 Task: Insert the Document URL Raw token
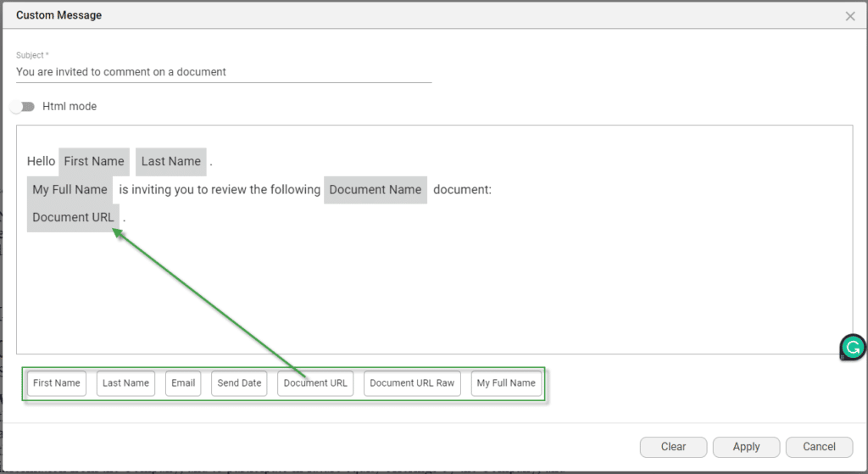[x=412, y=383]
